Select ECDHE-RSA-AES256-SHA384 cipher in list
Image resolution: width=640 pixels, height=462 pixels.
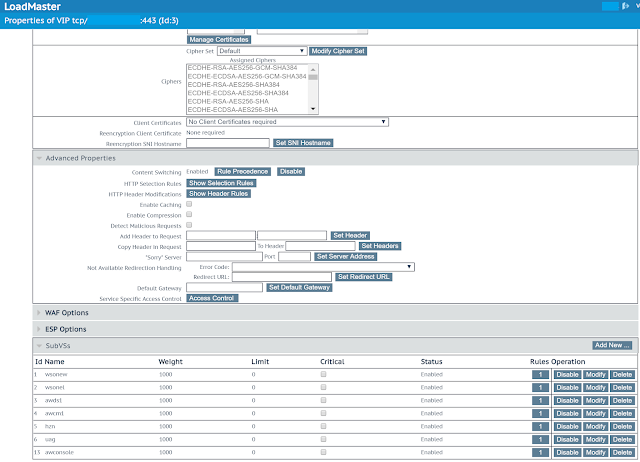click(x=234, y=84)
